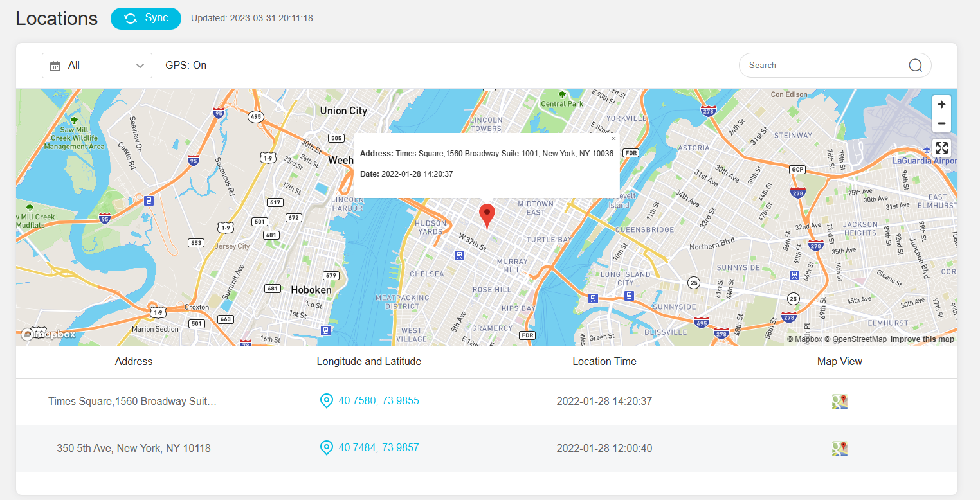Screen dimensions: 980x500
Task: Click the Steinway map label
Action: [x=793, y=136]
